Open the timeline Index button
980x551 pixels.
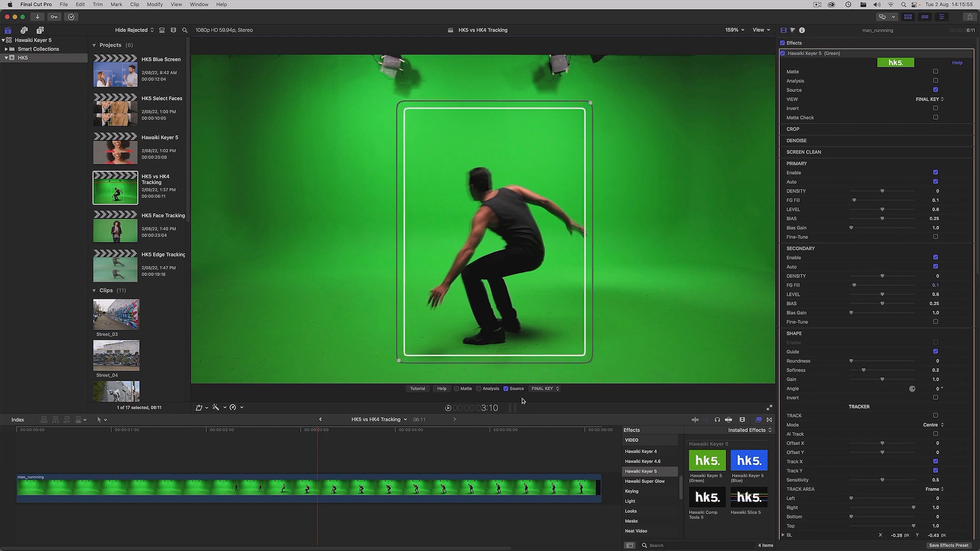tap(18, 420)
